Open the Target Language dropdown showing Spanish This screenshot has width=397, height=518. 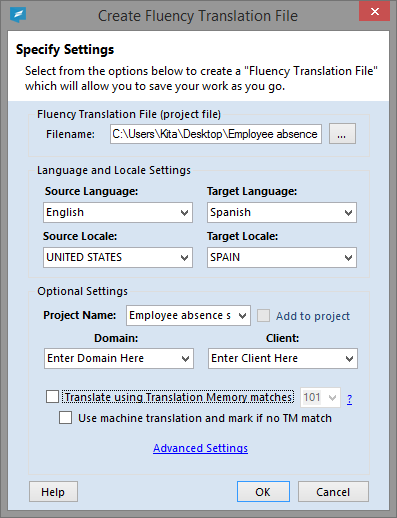(282, 212)
